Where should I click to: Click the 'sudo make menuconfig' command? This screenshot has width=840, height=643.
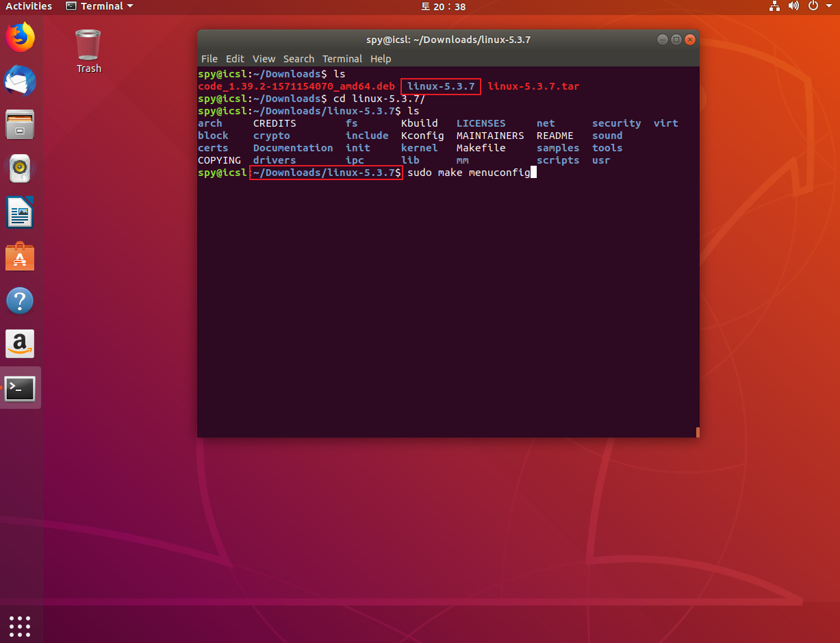469,173
